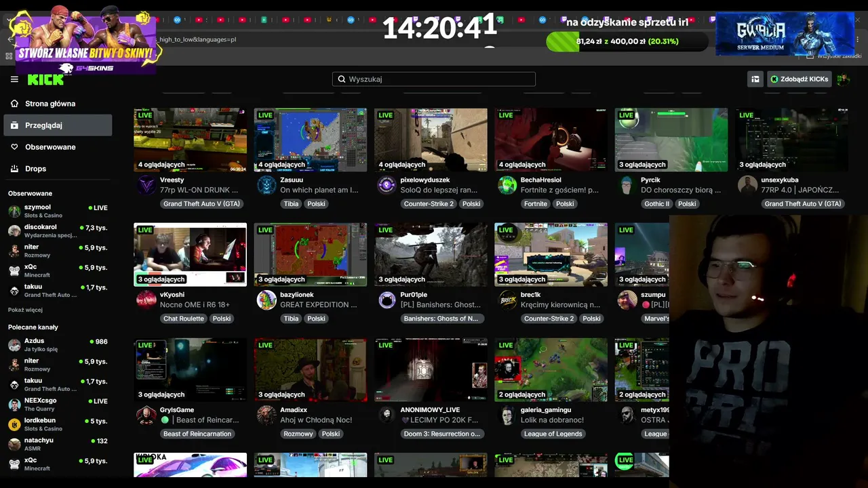Click the Rozmowy tag under Amadixx

(298, 434)
